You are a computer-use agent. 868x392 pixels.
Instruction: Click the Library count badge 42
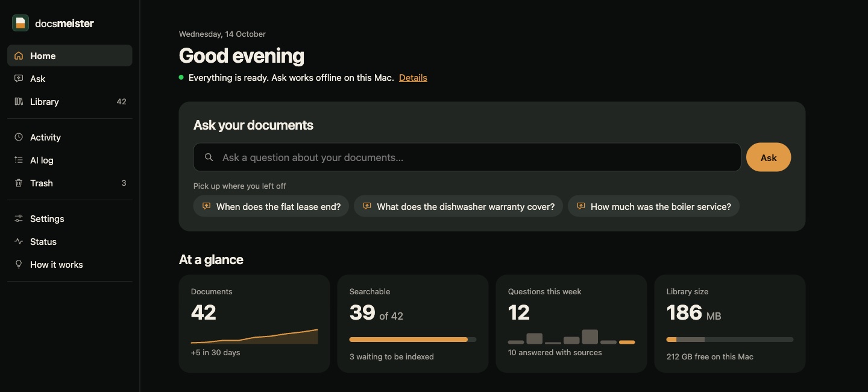point(122,101)
